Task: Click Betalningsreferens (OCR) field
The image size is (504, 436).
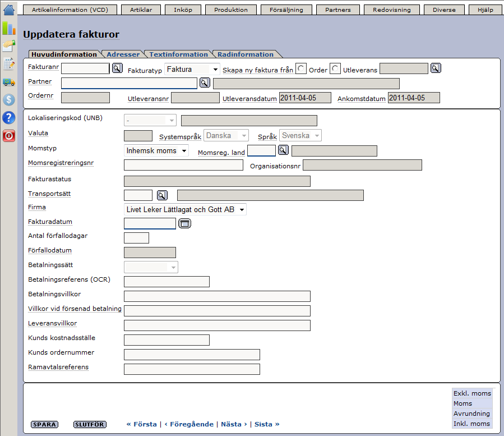Action: coord(167,282)
